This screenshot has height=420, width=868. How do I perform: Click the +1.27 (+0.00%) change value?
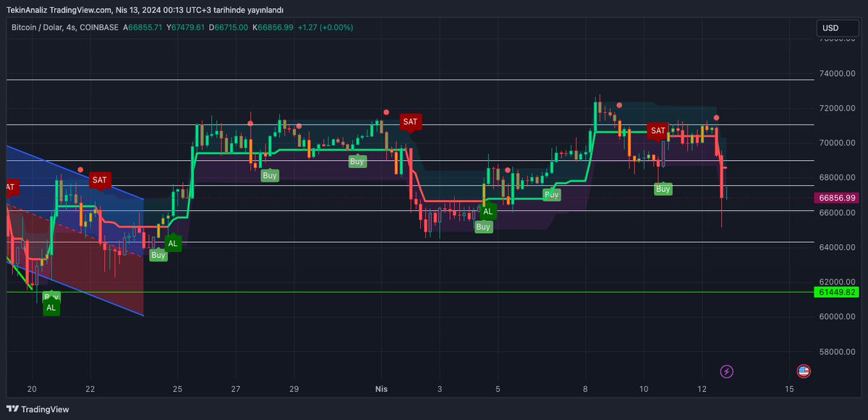[x=325, y=28]
